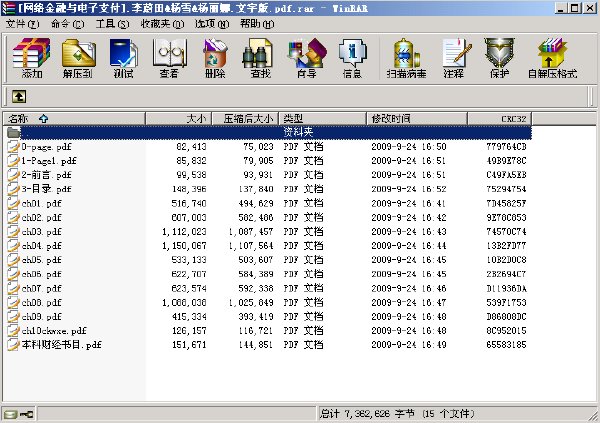600x423 pixels.
Task: Click the drive icon in the status bar
Action: click(x=10, y=414)
